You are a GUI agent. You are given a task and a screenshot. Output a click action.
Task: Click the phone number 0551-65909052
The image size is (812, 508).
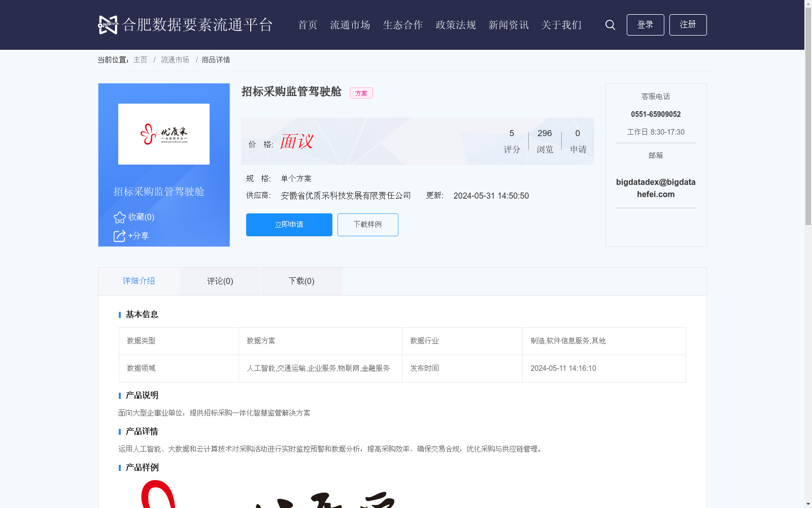point(656,114)
